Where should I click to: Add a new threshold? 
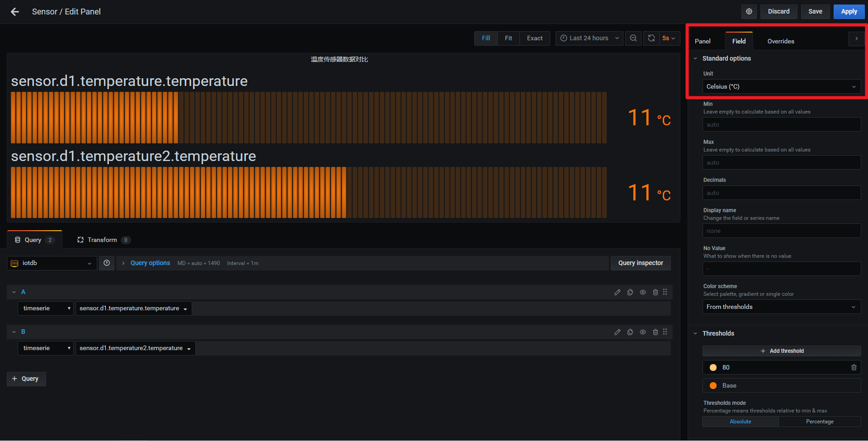(x=781, y=351)
